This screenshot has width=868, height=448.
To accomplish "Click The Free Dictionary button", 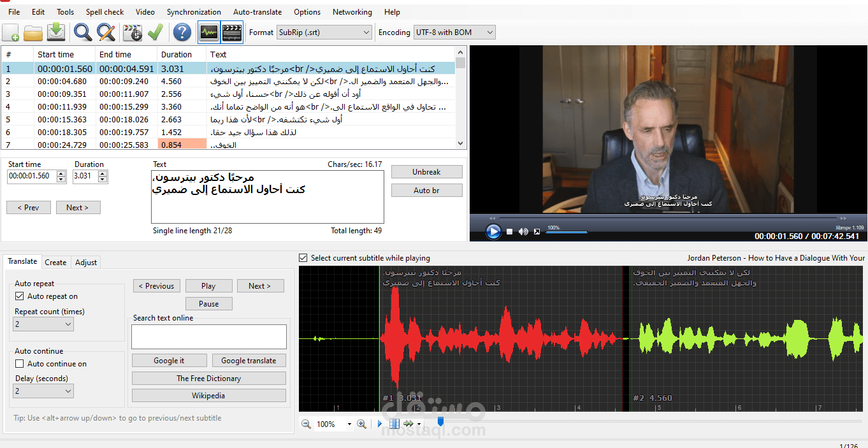I will pos(208,379).
